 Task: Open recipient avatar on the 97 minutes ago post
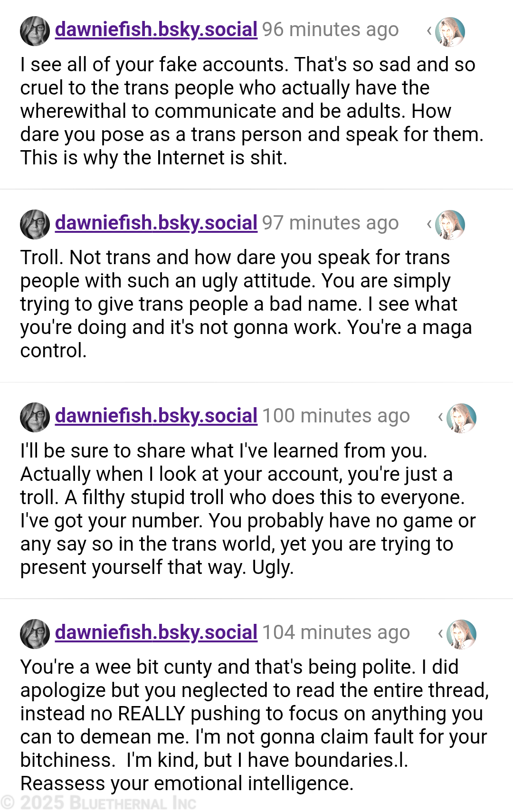(x=450, y=225)
